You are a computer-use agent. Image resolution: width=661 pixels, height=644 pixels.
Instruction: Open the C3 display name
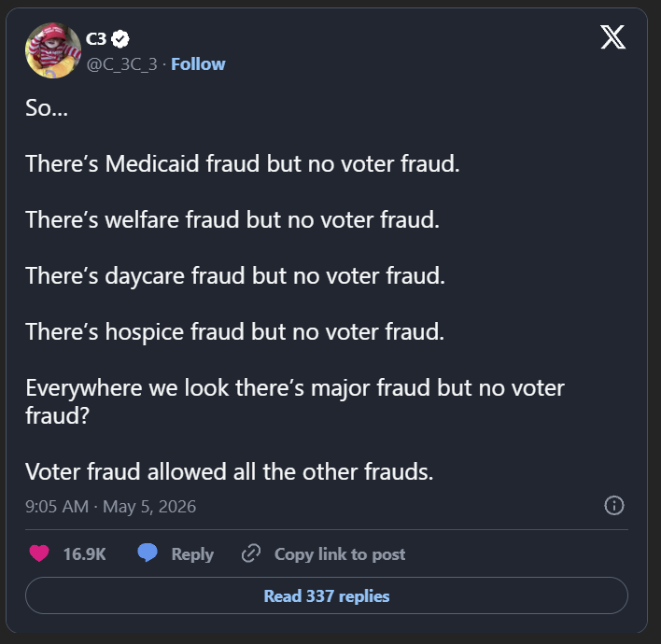point(96,39)
